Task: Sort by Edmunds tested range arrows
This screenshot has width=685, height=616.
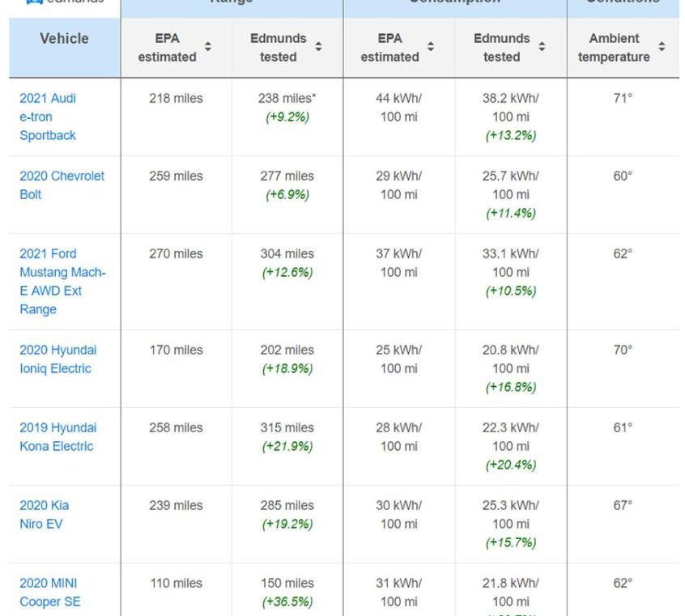Action: coord(318,46)
